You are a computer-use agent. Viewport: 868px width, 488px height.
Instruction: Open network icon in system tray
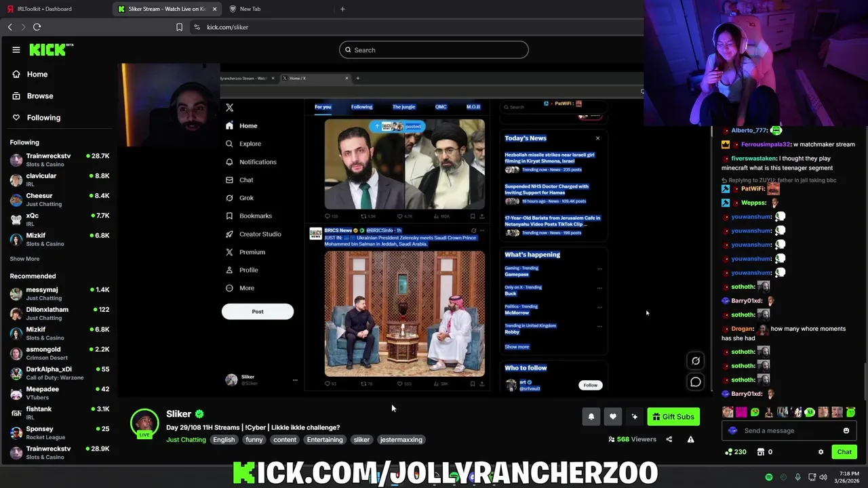pos(812,477)
